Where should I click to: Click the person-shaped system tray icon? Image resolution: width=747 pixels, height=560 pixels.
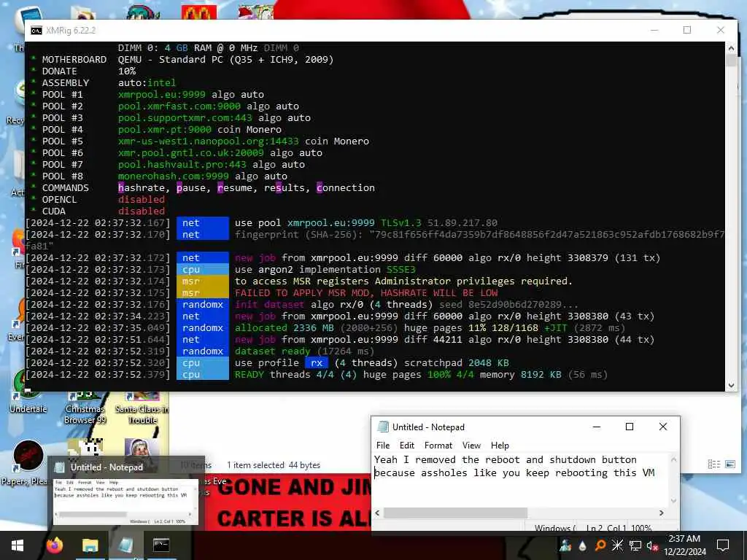pos(565,545)
